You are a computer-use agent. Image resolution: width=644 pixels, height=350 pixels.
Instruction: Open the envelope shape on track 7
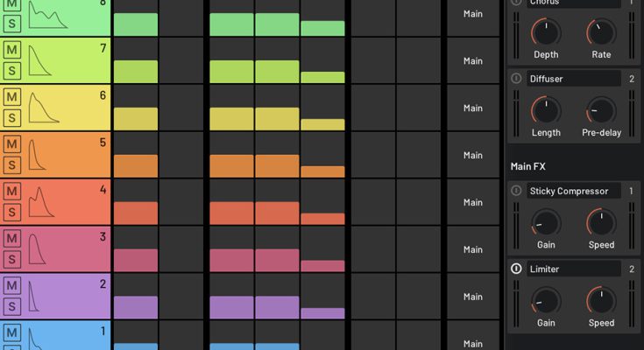pyautogui.click(x=43, y=60)
